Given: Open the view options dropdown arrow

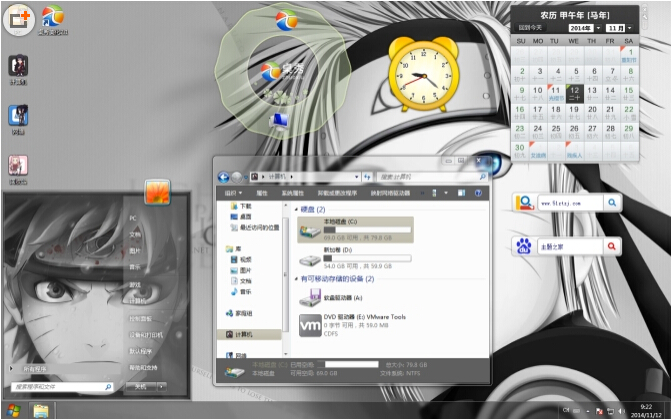Looking at the screenshot, I should click(446, 193).
